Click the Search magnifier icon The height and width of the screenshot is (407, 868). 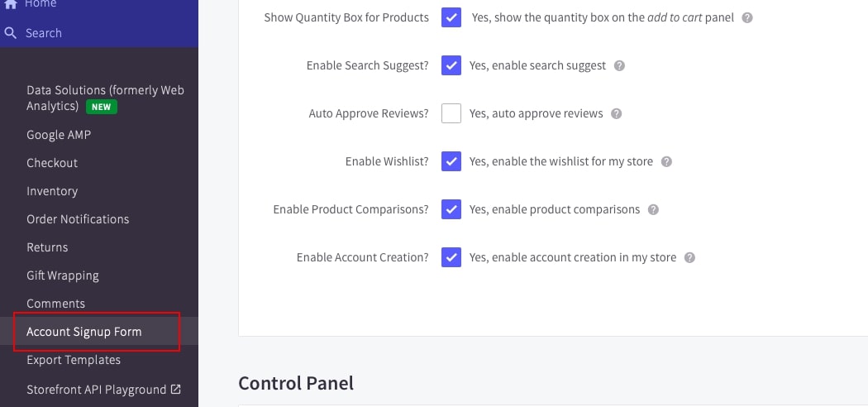pos(11,33)
